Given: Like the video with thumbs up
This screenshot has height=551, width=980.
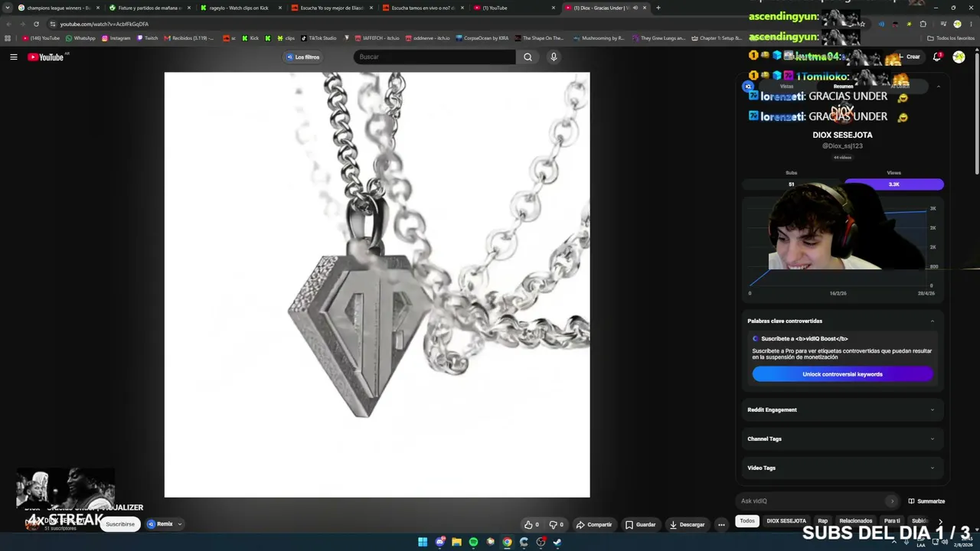Looking at the screenshot, I should point(531,524).
